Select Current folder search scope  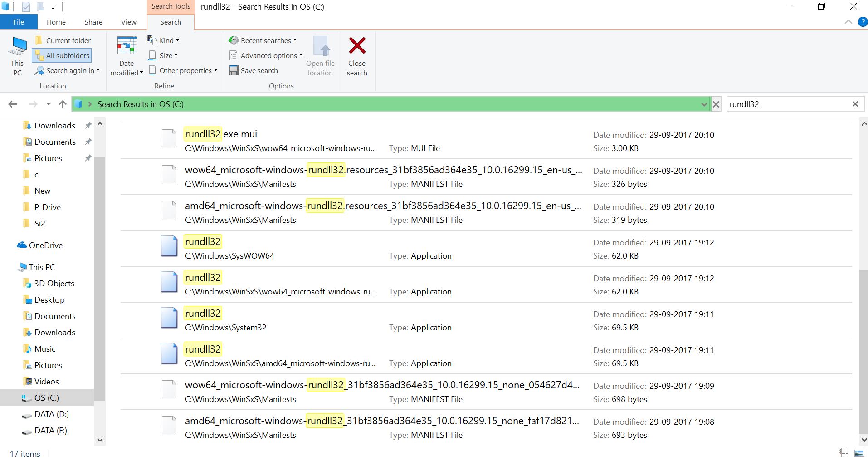(x=63, y=40)
